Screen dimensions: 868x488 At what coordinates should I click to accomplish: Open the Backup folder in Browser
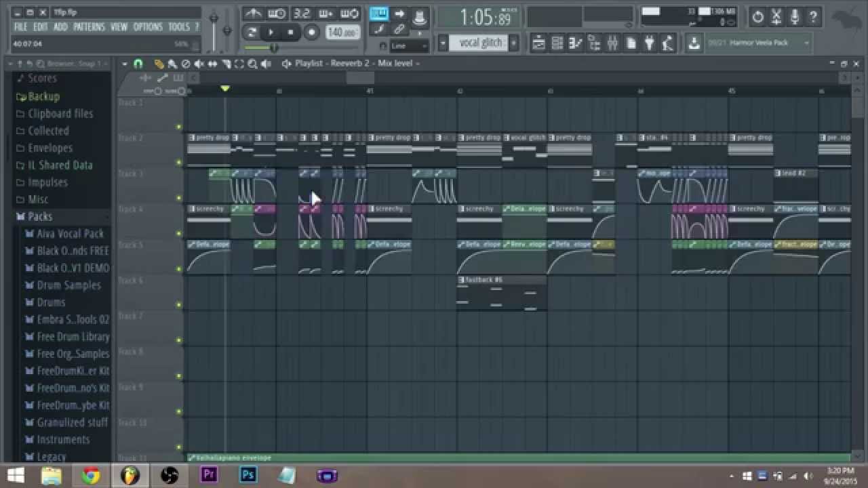[43, 96]
